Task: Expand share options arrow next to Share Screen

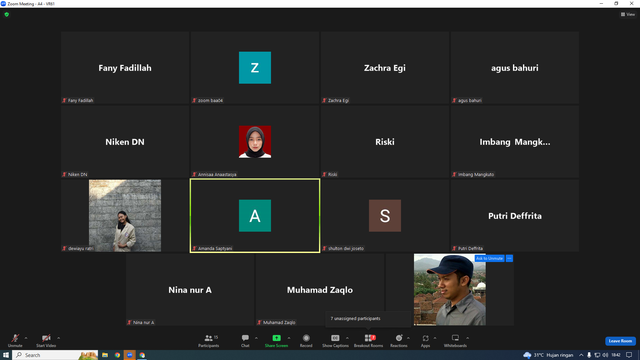Action: (x=289, y=338)
